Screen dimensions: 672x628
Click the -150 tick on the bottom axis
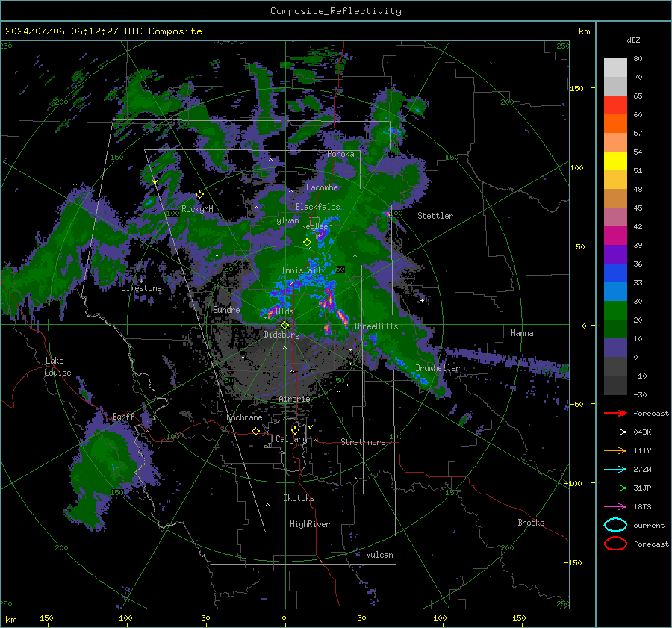click(44, 618)
